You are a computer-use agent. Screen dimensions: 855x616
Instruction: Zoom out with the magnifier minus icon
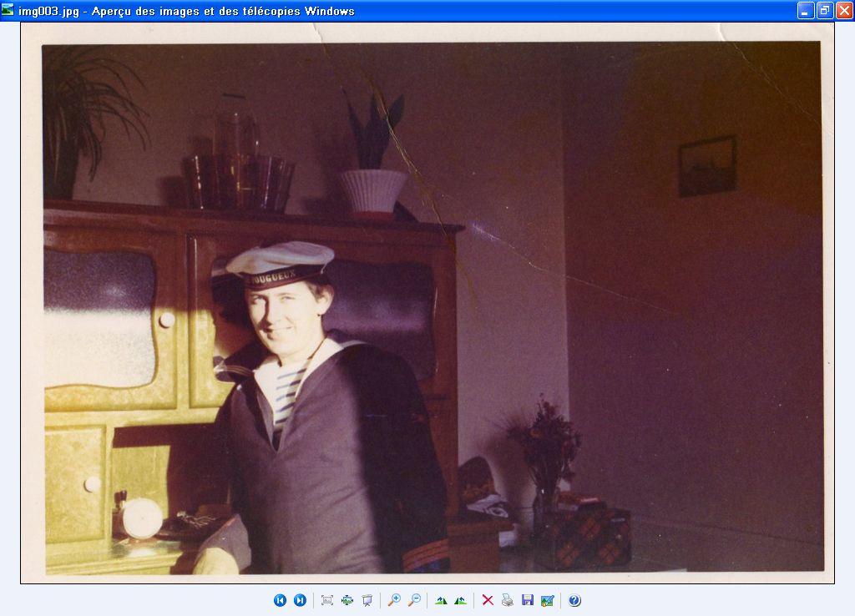[x=414, y=600]
